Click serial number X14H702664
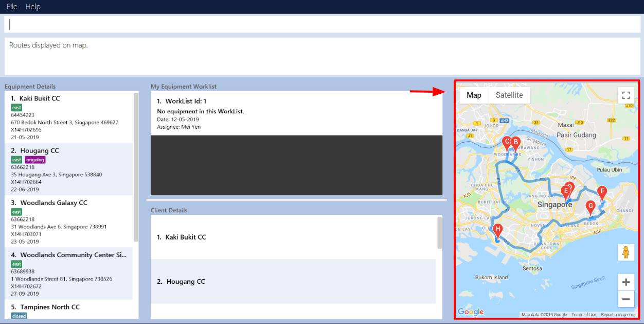Viewport: 644px width, 324px height. point(26,182)
